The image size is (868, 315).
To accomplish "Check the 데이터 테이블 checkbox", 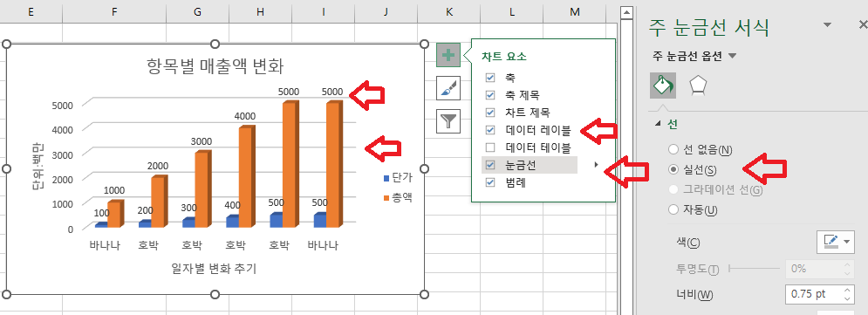I will 490,147.
